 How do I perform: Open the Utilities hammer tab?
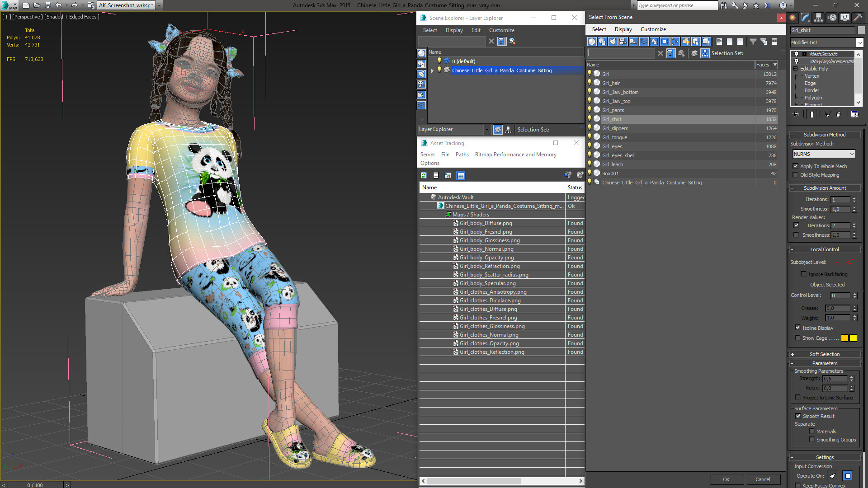[857, 18]
